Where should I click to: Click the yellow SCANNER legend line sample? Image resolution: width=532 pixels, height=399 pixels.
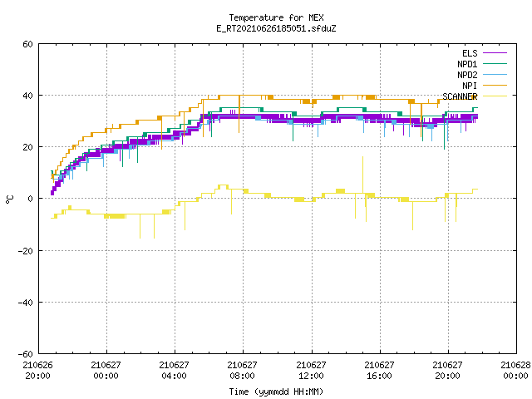click(x=495, y=96)
